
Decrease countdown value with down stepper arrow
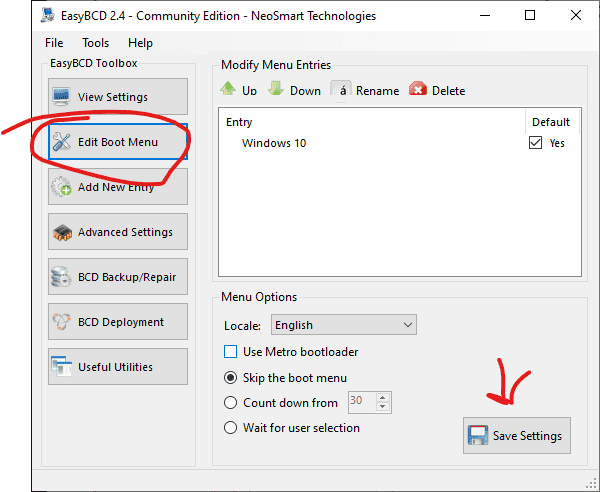383,407
